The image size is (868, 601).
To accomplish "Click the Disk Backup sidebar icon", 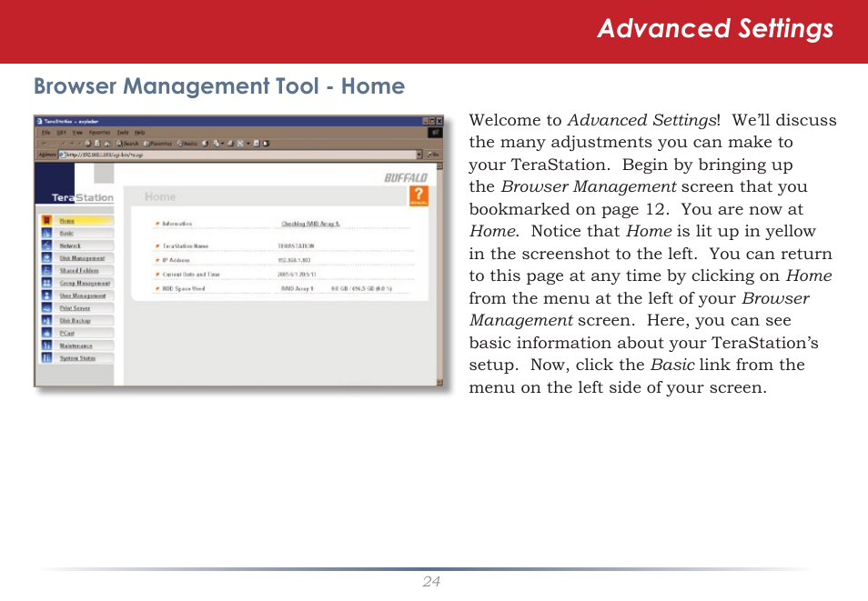I will point(47,320).
